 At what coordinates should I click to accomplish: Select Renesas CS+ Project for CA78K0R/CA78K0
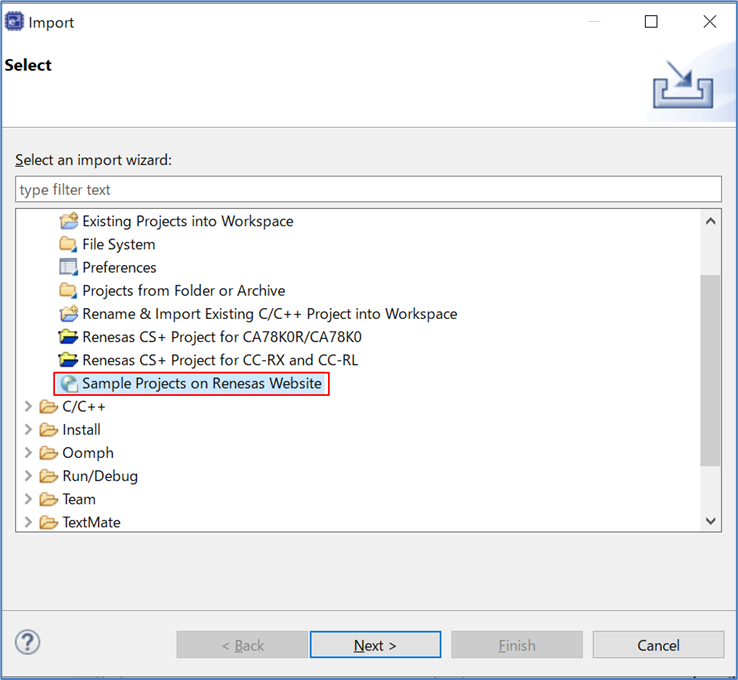(222, 337)
